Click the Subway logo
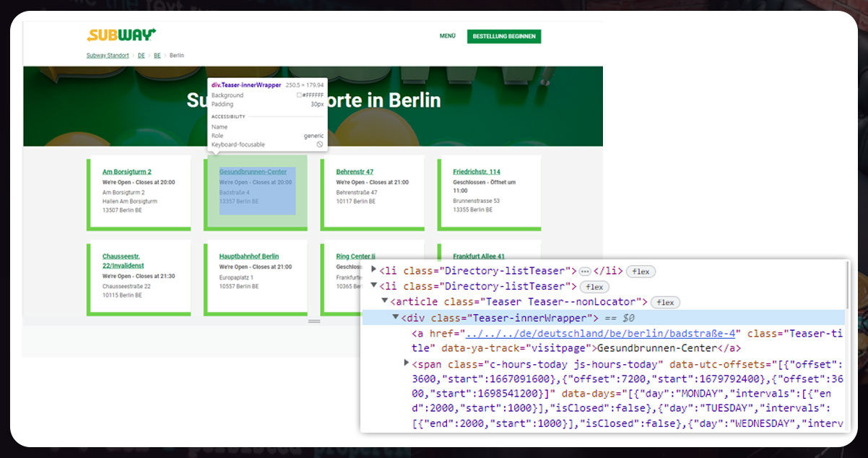This screenshot has width=868, height=458. [x=121, y=35]
